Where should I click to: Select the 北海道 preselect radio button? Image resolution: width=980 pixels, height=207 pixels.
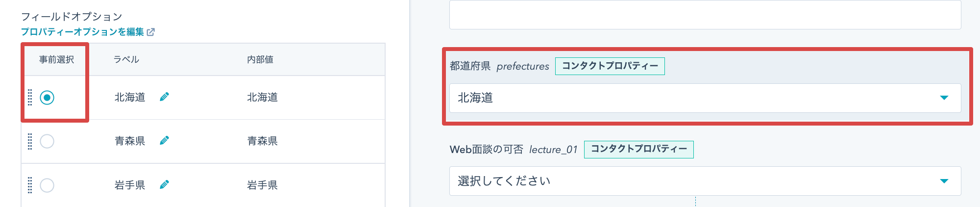click(x=47, y=98)
